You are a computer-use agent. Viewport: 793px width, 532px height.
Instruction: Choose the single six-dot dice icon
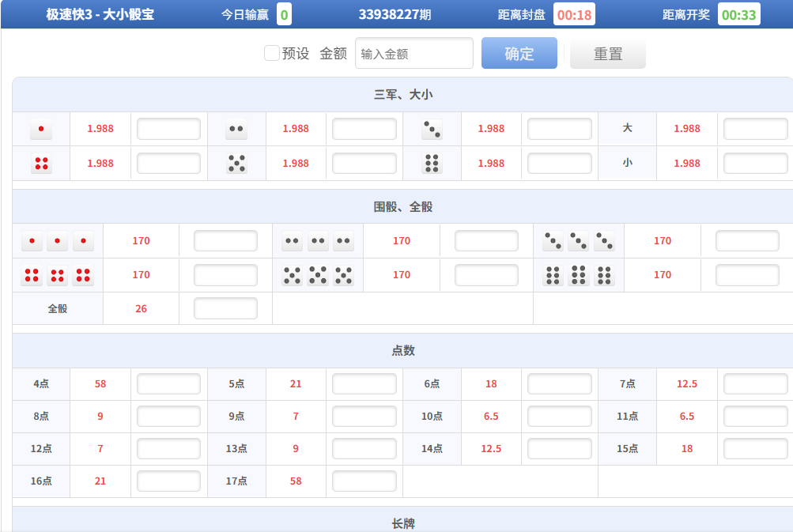point(432,164)
